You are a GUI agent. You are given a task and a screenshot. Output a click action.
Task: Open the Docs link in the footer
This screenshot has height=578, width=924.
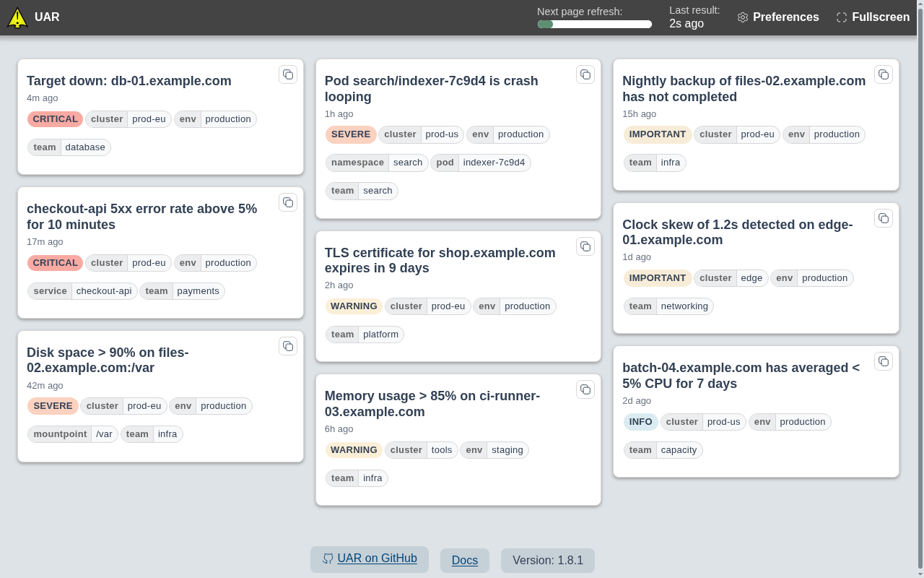coord(465,560)
